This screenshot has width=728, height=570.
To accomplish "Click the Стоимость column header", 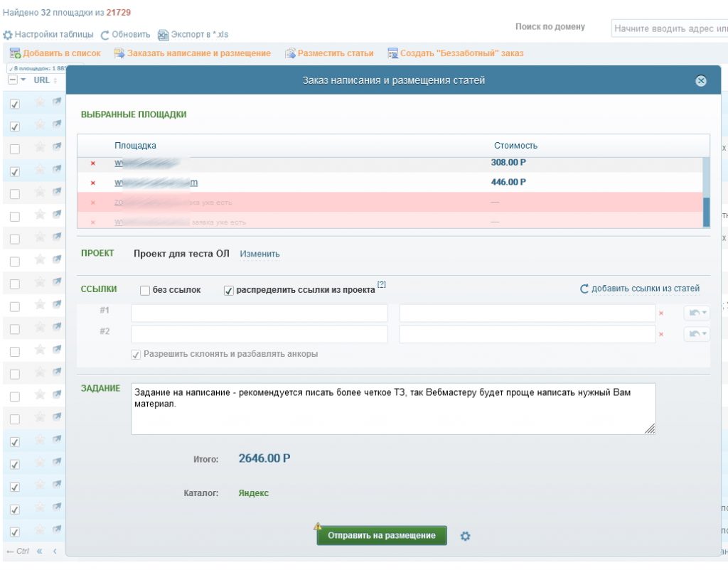I will tap(515, 146).
